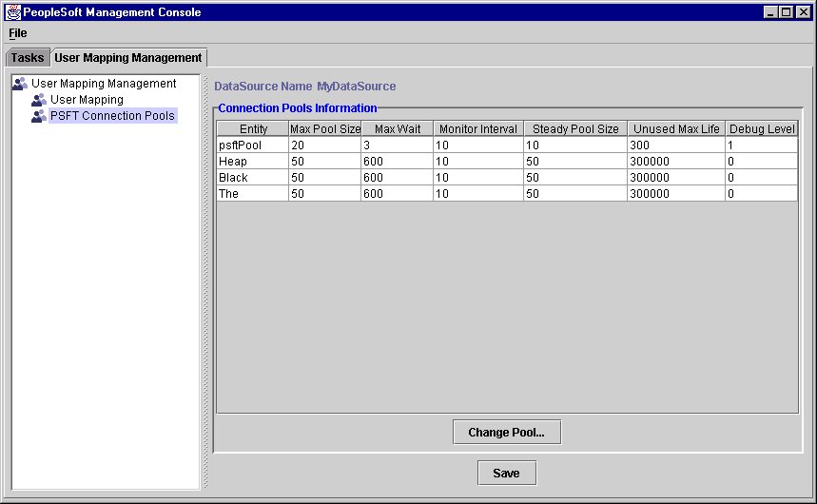This screenshot has height=504, width=817.
Task: Select the Heap entity cell
Action: click(x=253, y=161)
